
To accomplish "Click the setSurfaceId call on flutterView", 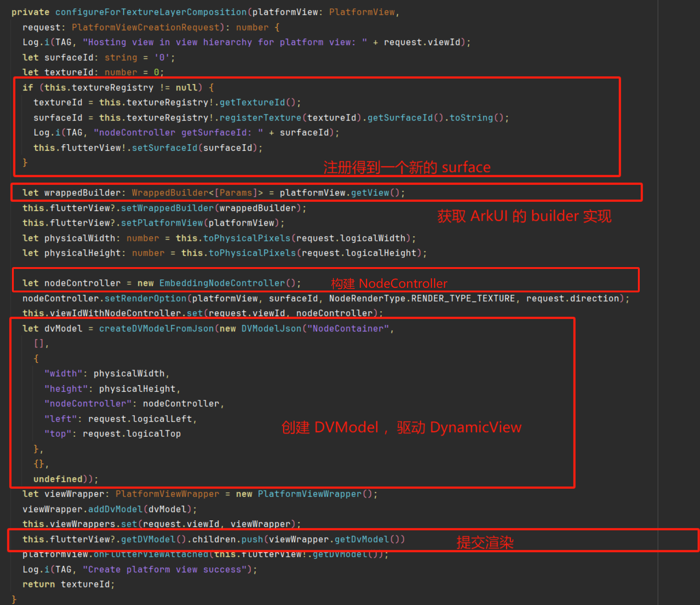I will pyautogui.click(x=164, y=148).
